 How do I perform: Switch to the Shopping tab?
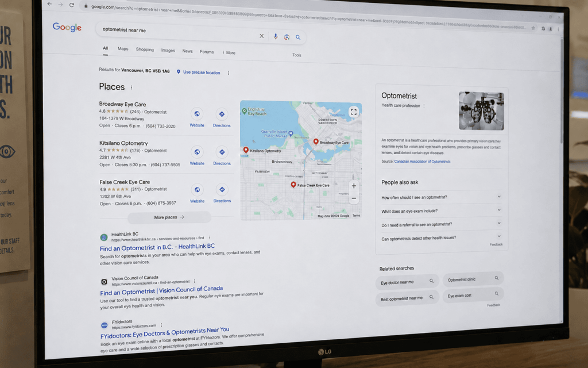pyautogui.click(x=145, y=49)
